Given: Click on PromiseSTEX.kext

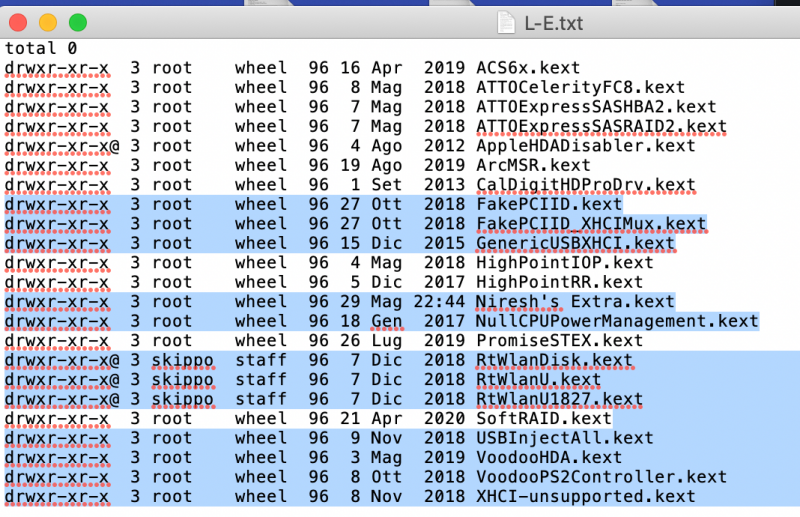Looking at the screenshot, I should pos(559,340).
